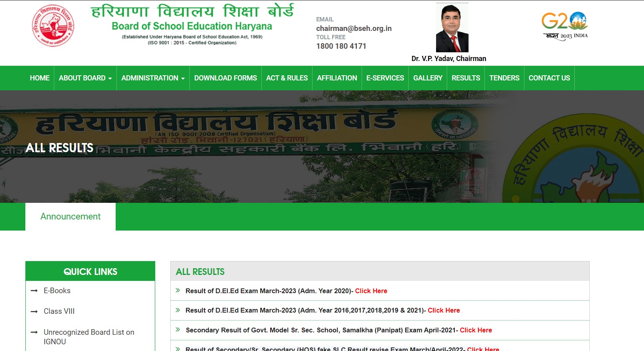Open E-SERVICES from navigation bar
This screenshot has height=351, width=644.
tap(385, 78)
